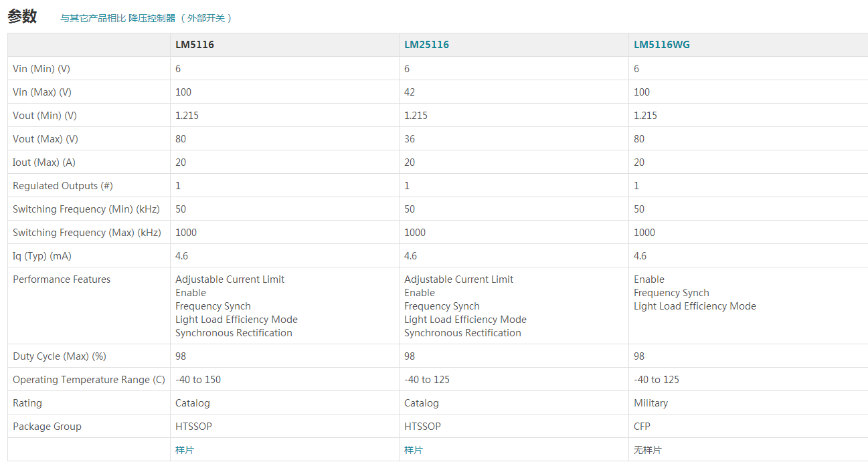The height and width of the screenshot is (468, 868).
Task: Select Vout (Min) value 1.215 for LM25116
Action: click(x=416, y=116)
